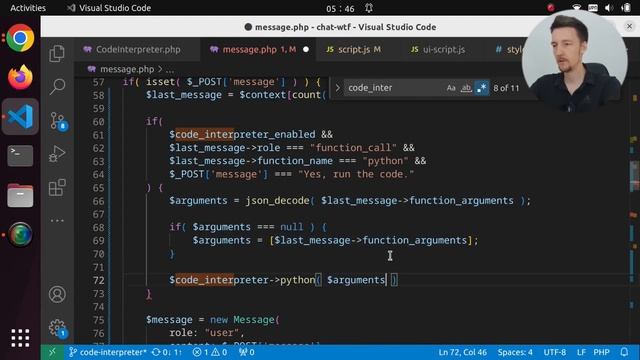The image size is (640, 360).
Task: Click the synchronize changes indicator
Action: click(167, 352)
